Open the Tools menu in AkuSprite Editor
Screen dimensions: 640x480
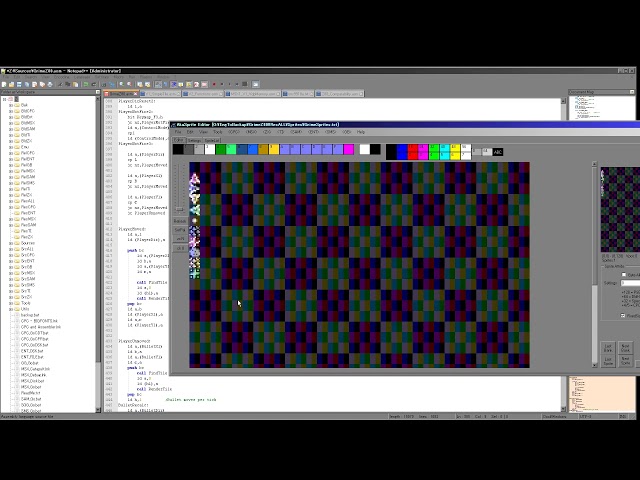[x=218, y=132]
